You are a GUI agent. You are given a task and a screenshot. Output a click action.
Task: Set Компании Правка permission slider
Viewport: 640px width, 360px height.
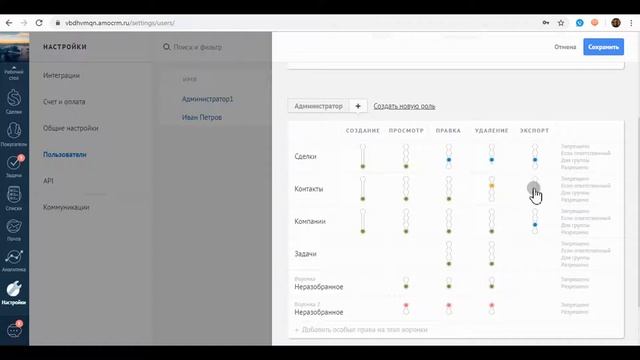[449, 221]
